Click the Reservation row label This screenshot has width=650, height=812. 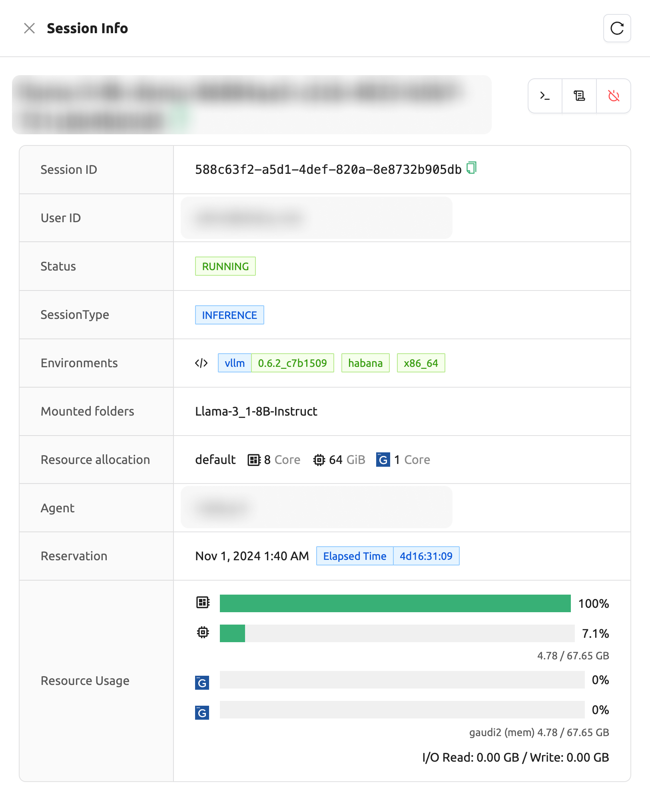pyautogui.click(x=74, y=556)
